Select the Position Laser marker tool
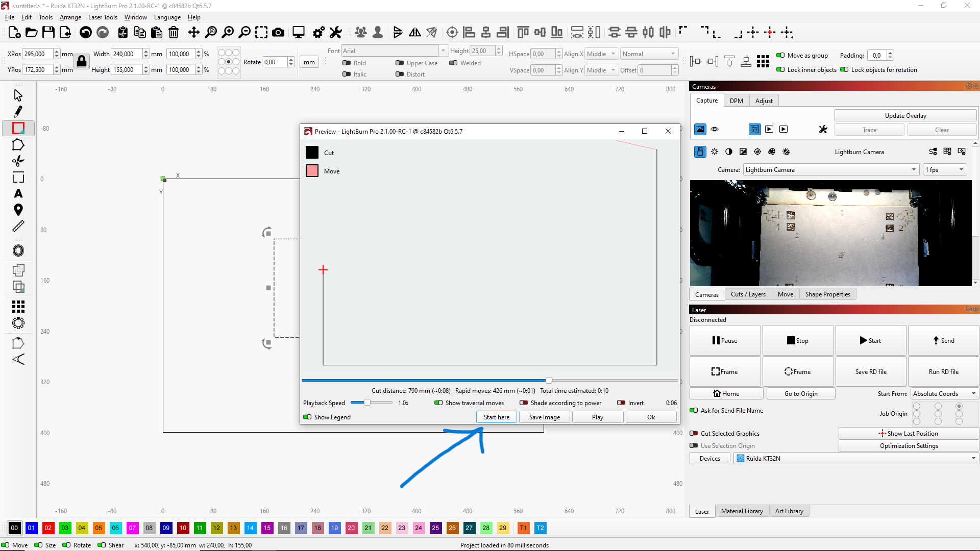Screen dimensions: 980x551 [x=18, y=210]
